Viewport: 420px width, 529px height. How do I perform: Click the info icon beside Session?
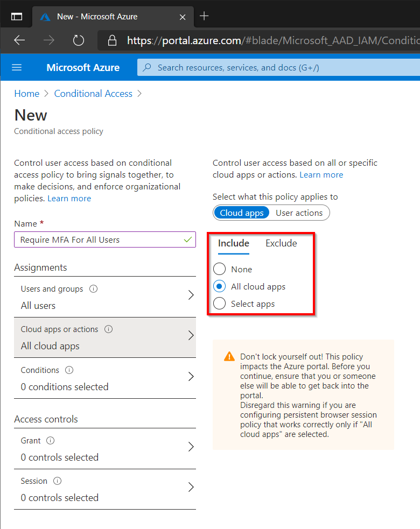click(58, 481)
